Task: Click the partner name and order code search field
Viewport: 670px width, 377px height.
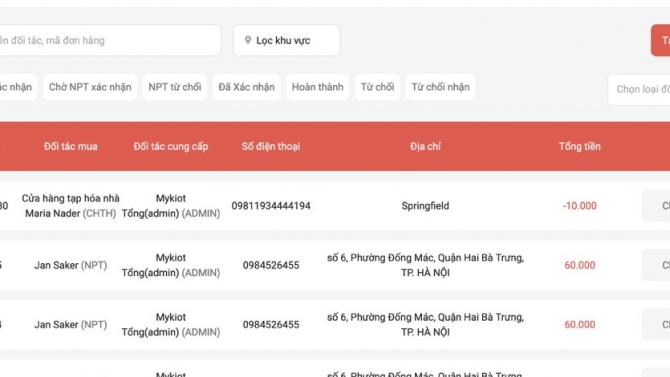Action: point(110,40)
